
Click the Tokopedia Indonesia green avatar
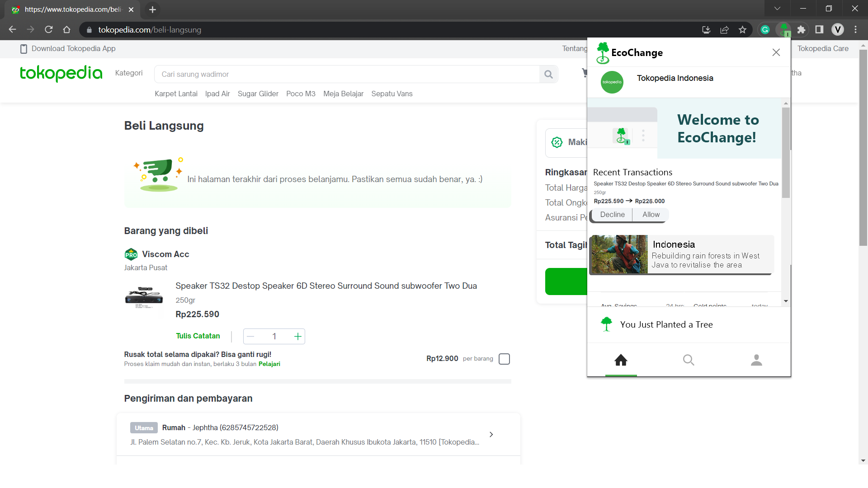click(x=612, y=82)
